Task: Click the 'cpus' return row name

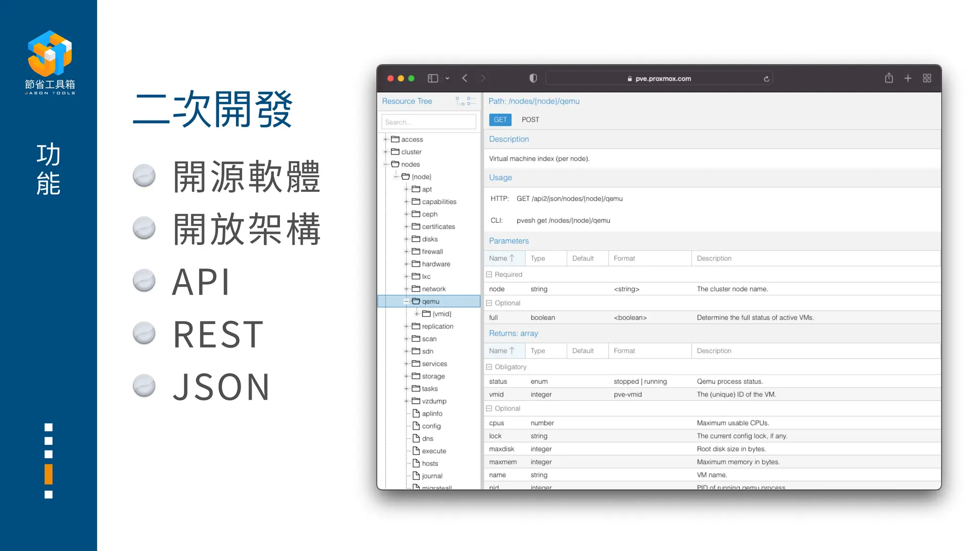Action: pyautogui.click(x=497, y=423)
